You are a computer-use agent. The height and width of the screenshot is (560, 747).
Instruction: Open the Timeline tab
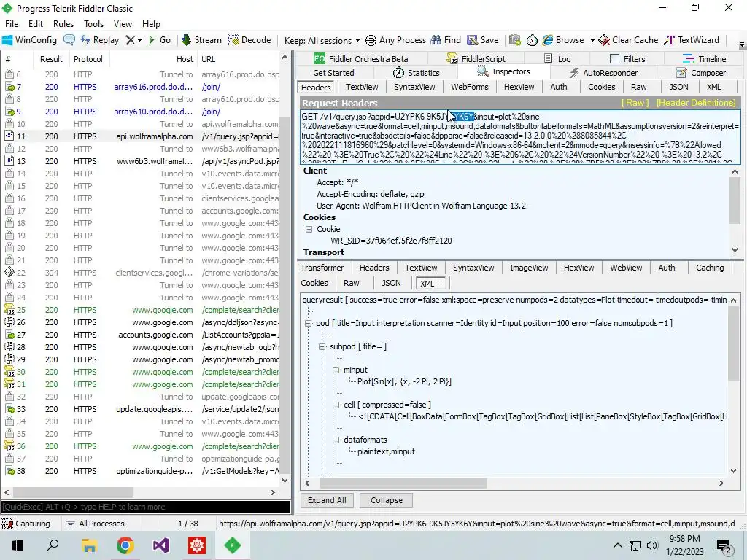704,59
